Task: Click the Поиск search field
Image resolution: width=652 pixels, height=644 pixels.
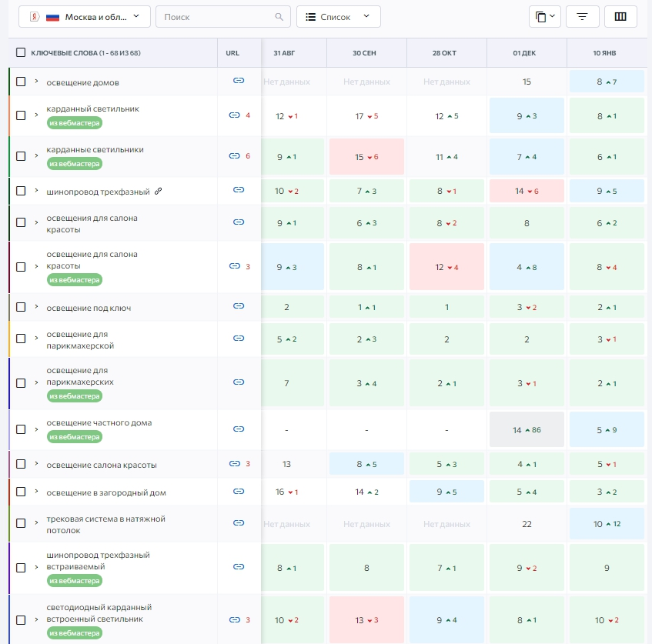Action: point(223,17)
